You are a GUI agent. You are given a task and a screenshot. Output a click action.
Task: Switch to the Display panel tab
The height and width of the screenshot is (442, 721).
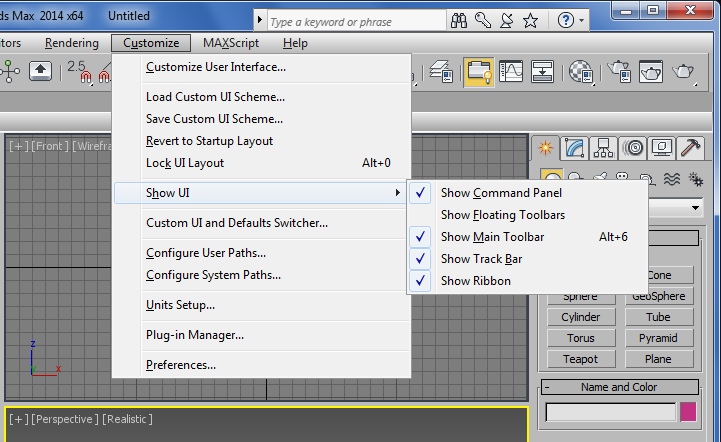tap(662, 148)
